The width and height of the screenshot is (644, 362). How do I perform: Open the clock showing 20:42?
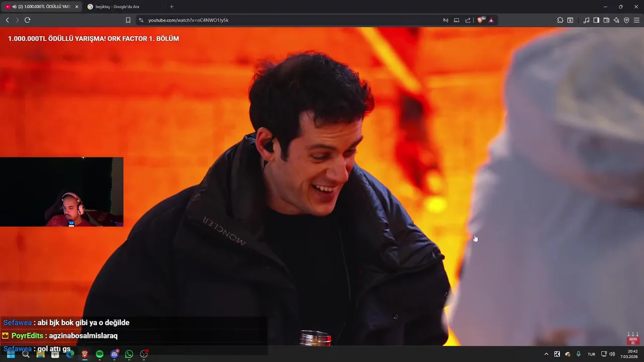[629, 354]
